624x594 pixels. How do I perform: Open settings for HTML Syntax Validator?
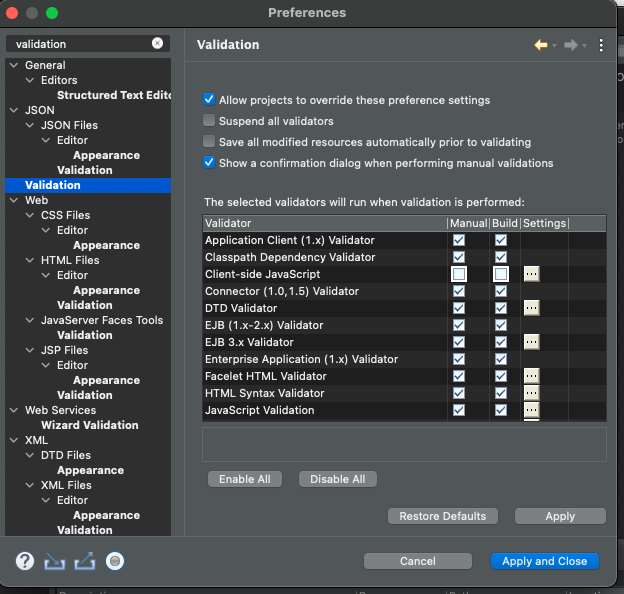[x=532, y=393]
